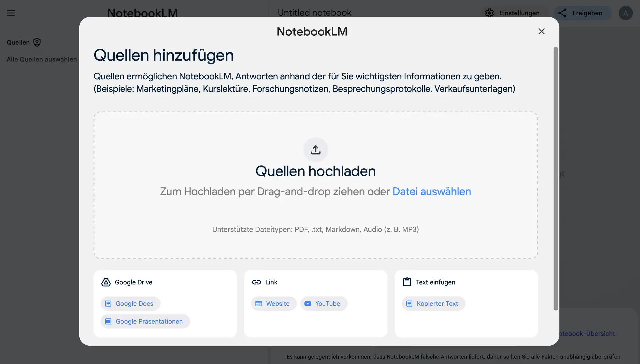This screenshot has width=640, height=364.
Task: Click the Freigeben button label
Action: 587,13
